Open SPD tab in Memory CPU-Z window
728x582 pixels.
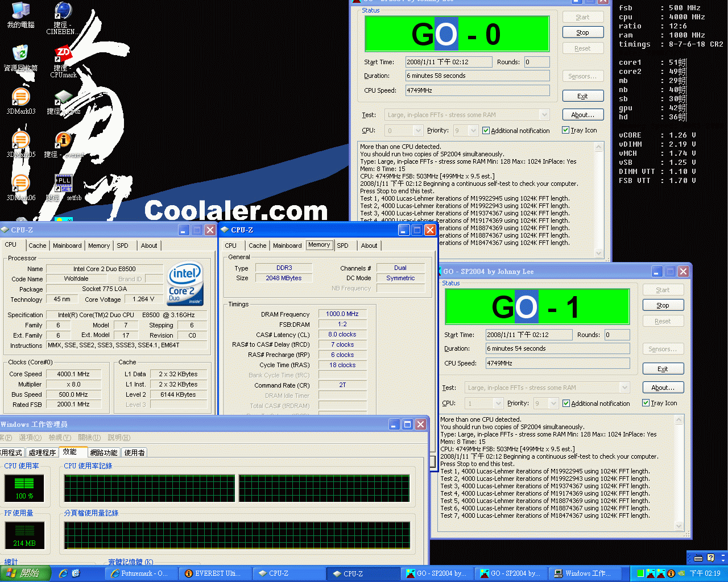(342, 246)
